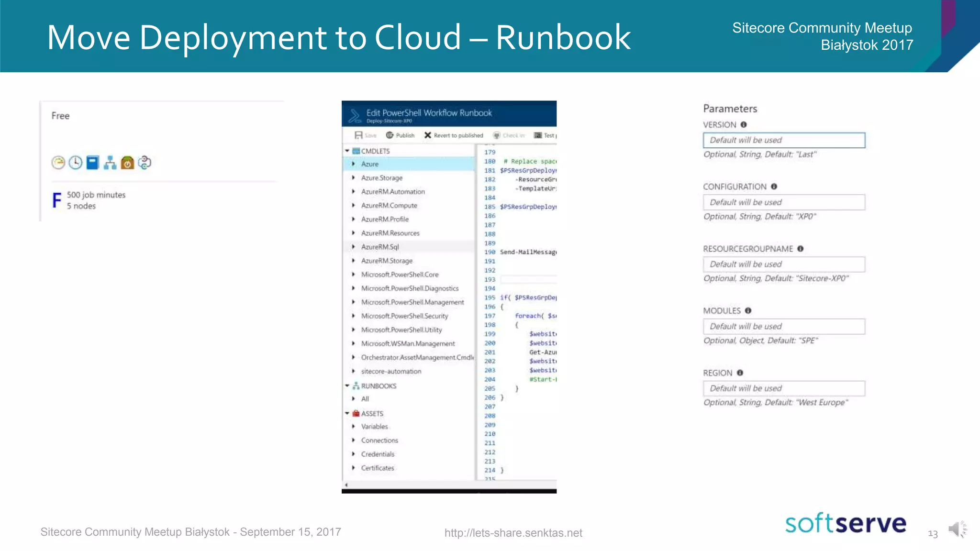
Task: Click the gauge meter icon in the Free tier card
Action: click(x=58, y=163)
